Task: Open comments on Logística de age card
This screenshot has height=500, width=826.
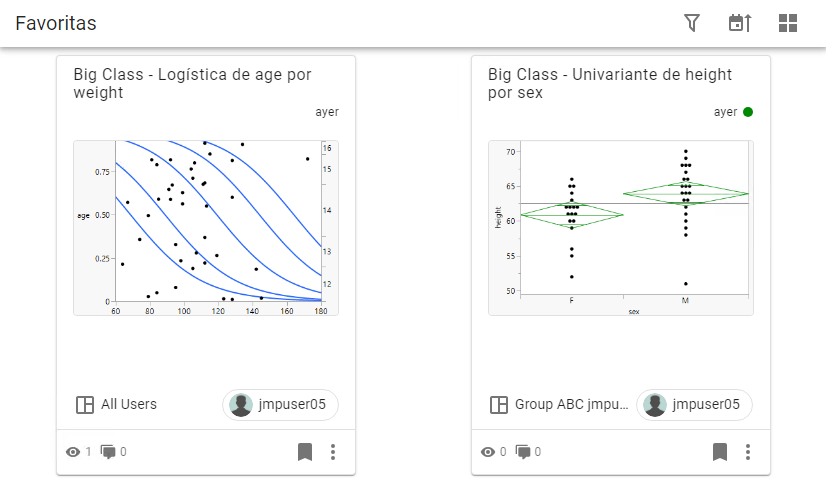Action: [108, 452]
